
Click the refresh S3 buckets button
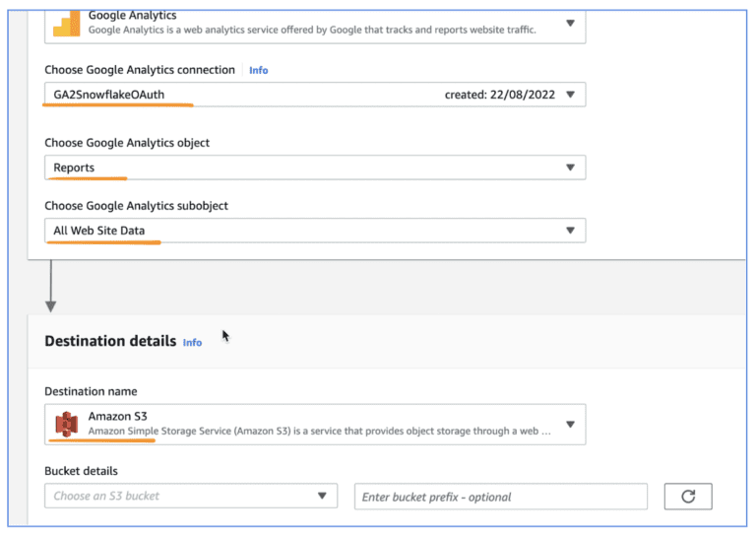687,496
